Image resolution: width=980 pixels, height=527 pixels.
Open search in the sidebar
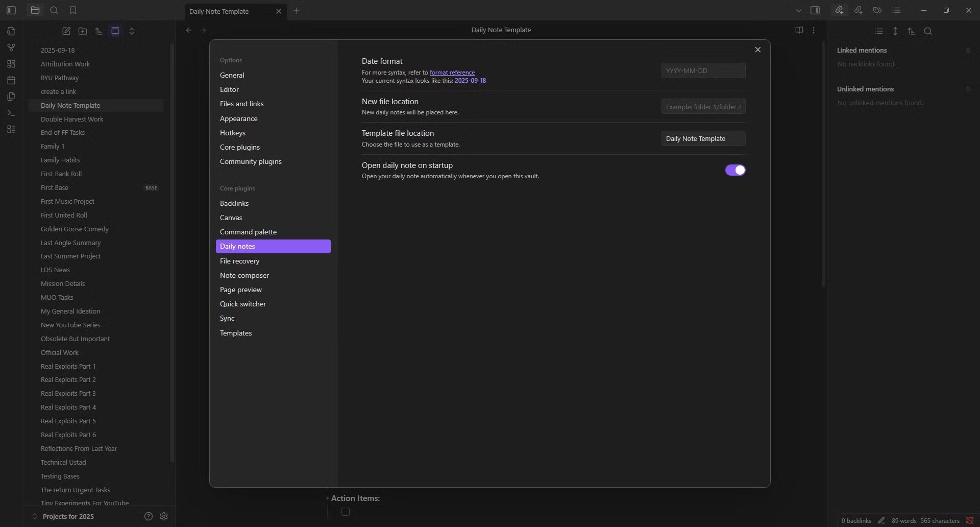tap(54, 10)
